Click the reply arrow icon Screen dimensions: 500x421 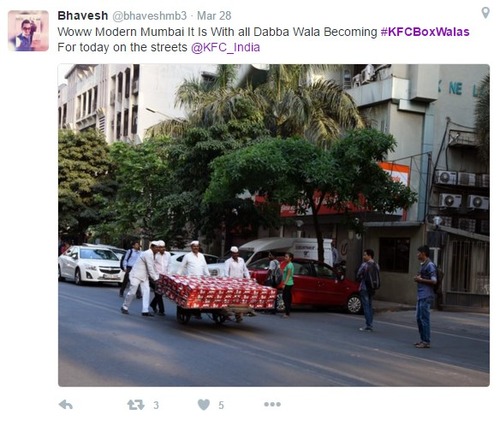66,405
